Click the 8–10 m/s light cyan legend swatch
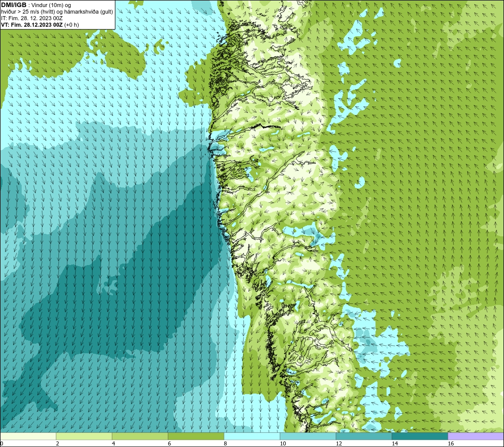This screenshot has width=504, height=447. click(252, 436)
